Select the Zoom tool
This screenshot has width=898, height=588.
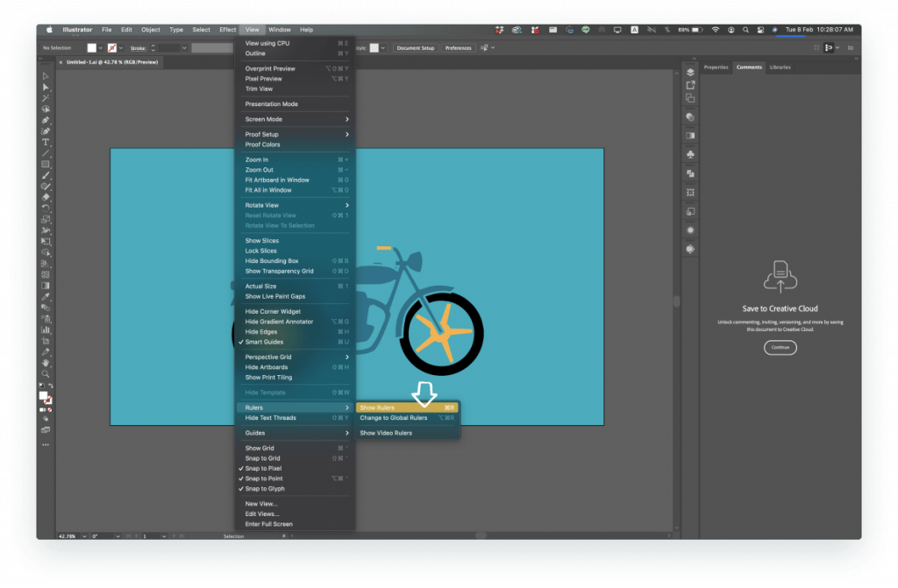(x=46, y=372)
